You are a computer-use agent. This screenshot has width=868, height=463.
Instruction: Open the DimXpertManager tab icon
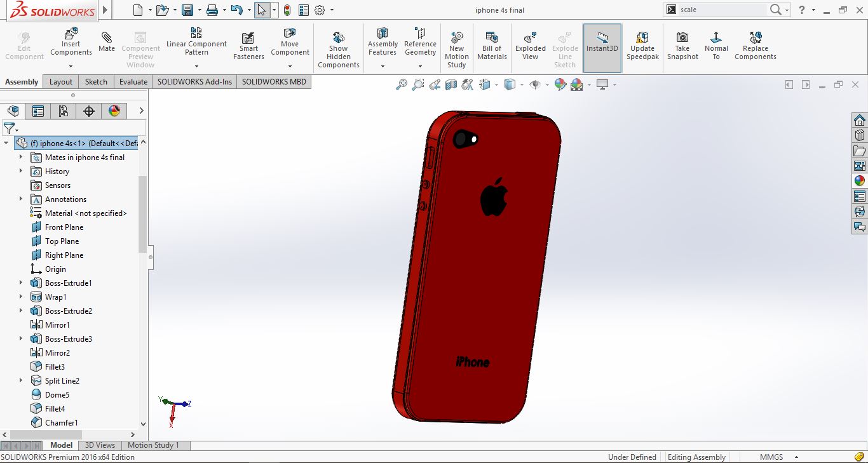point(89,111)
